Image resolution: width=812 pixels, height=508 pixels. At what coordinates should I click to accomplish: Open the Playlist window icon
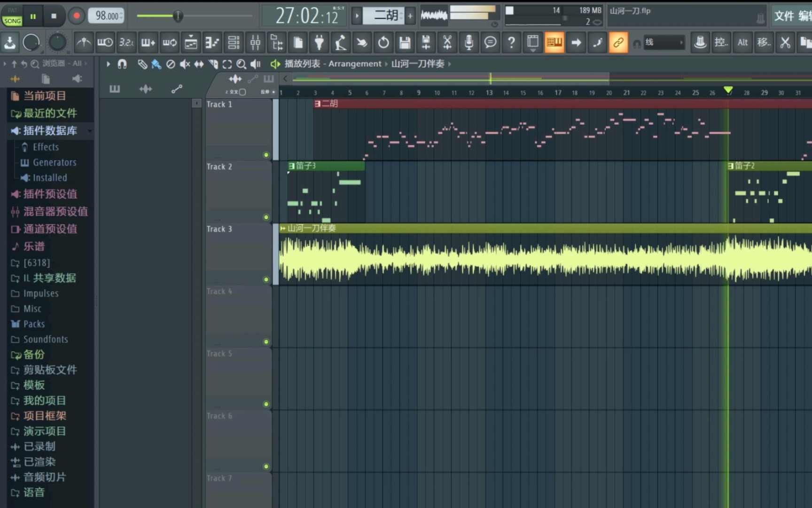[191, 43]
